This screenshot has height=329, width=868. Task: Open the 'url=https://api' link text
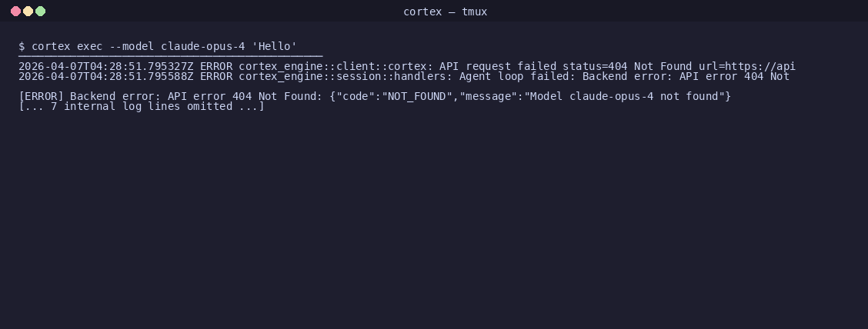coord(746,66)
